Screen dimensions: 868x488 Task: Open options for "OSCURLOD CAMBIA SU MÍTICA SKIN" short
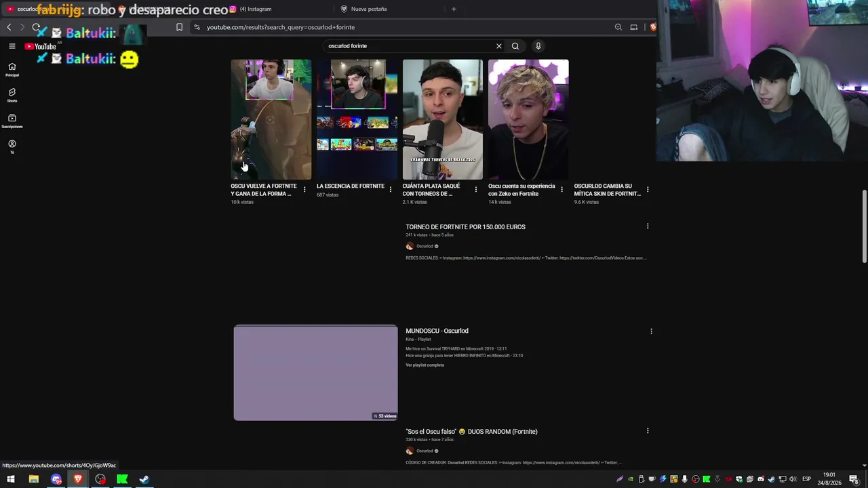coord(648,189)
